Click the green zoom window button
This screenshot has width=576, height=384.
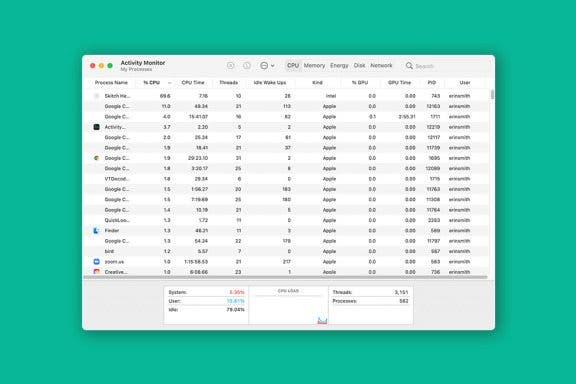pos(110,66)
